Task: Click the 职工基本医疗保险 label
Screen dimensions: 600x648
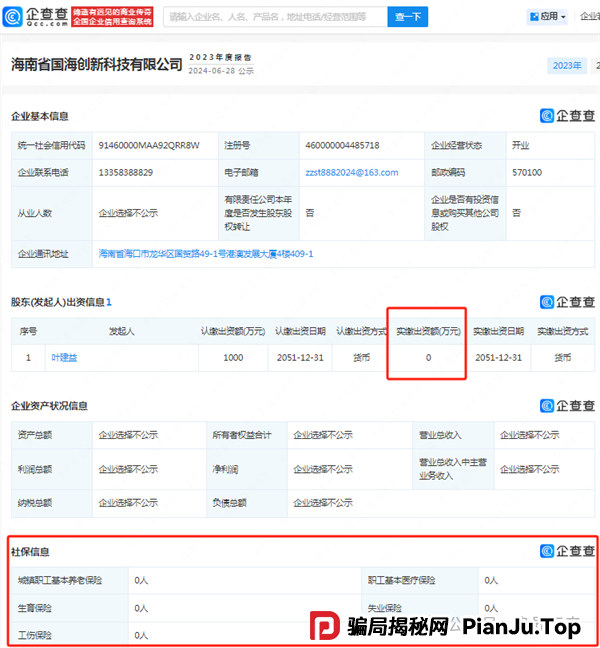Action: pyautogui.click(x=401, y=580)
